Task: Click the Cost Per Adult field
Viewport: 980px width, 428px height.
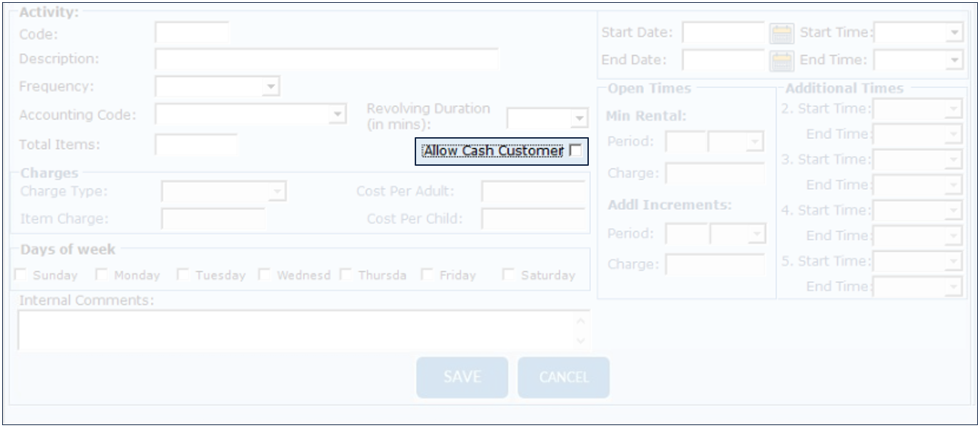Action: (x=532, y=191)
